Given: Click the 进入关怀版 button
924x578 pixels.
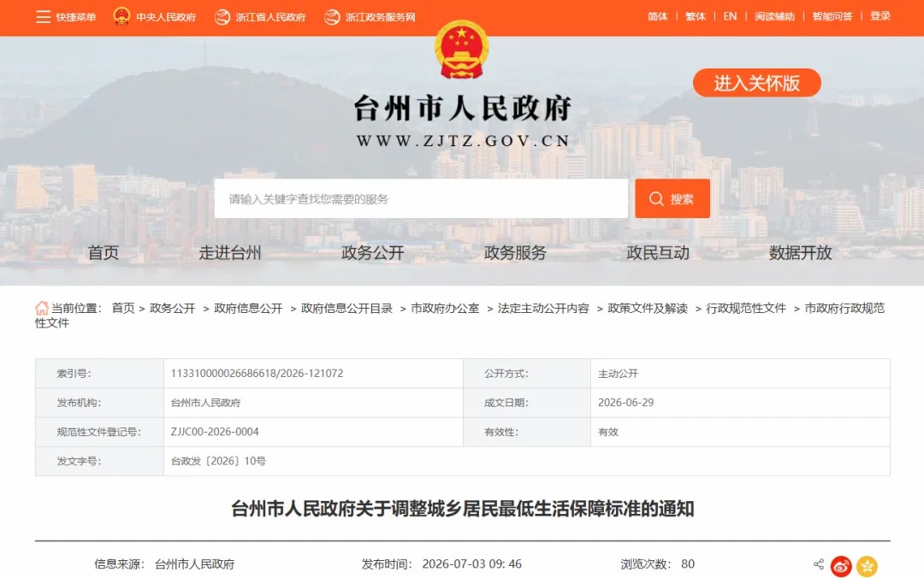Looking at the screenshot, I should (756, 83).
